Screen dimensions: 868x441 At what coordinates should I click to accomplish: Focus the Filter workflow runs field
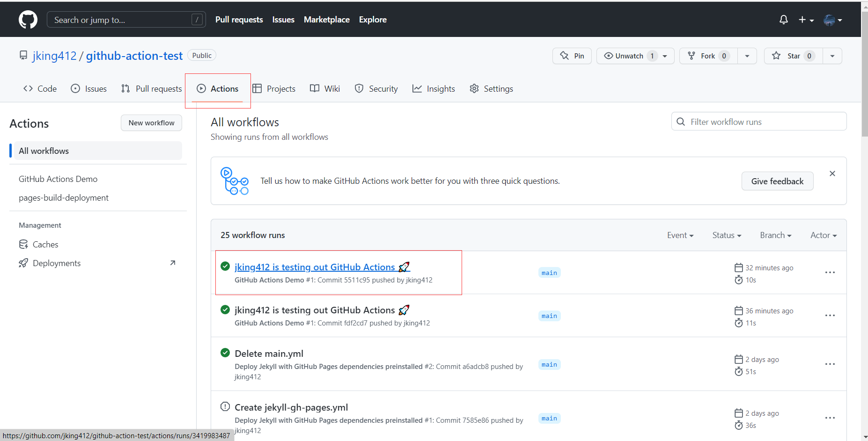point(759,122)
